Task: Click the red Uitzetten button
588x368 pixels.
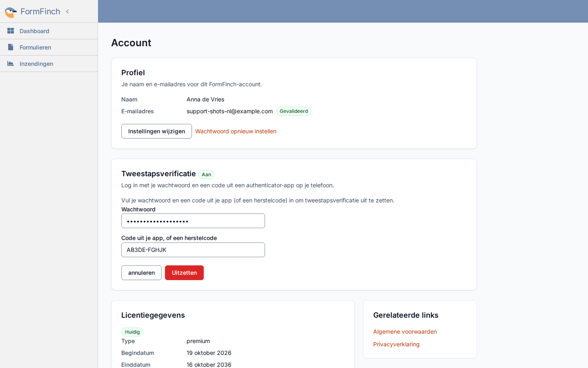Action: point(184,273)
